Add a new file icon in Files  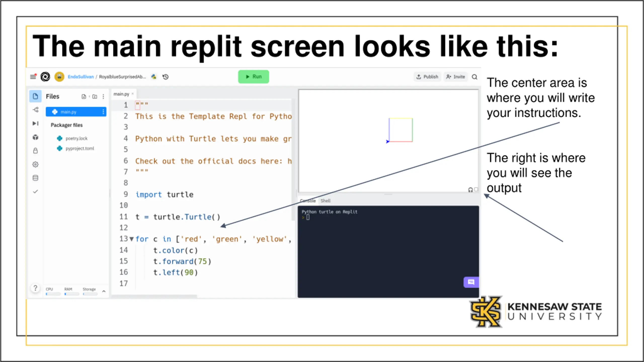tap(84, 97)
